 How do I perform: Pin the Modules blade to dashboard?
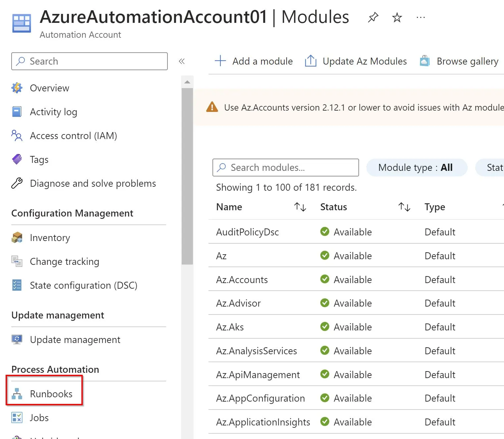tap(373, 17)
